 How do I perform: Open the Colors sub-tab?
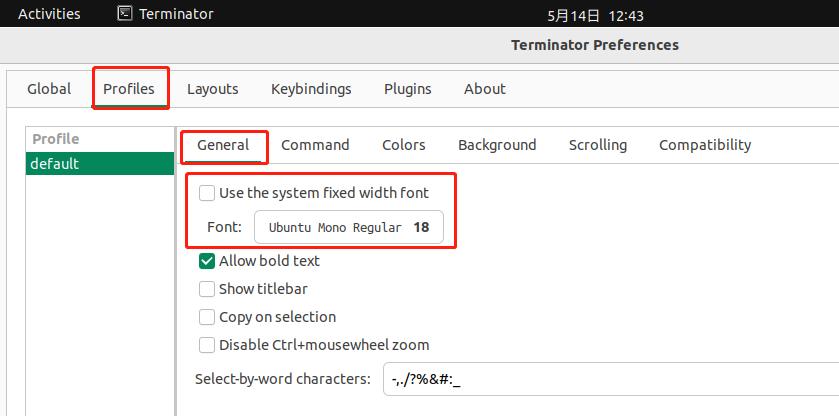coord(403,145)
